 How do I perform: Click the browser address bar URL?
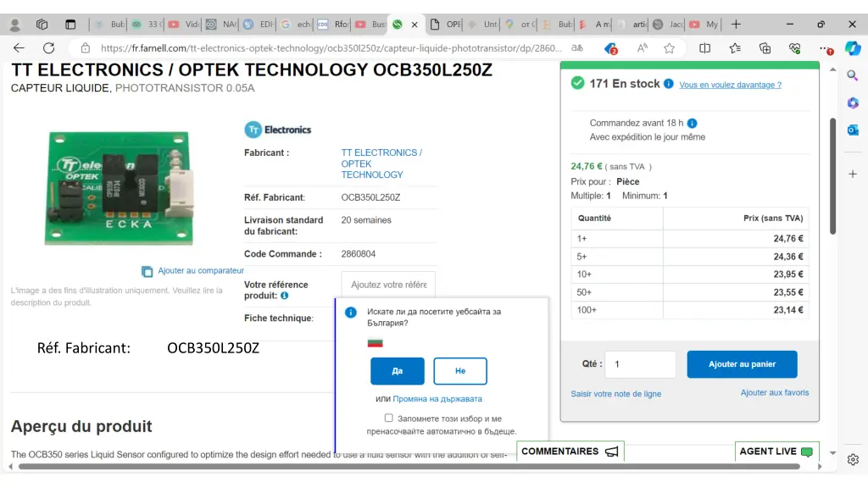(x=331, y=48)
